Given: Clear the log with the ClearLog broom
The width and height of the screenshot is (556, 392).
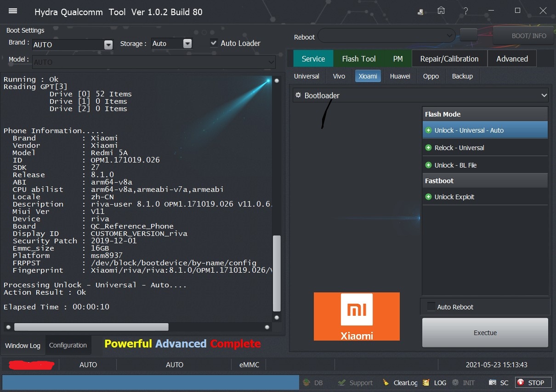Looking at the screenshot, I should [399, 382].
